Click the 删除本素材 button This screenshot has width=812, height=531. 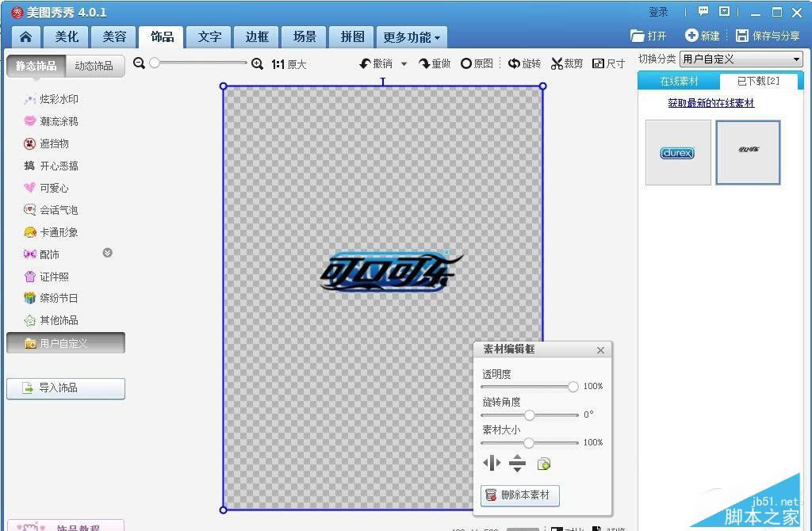click(519, 495)
